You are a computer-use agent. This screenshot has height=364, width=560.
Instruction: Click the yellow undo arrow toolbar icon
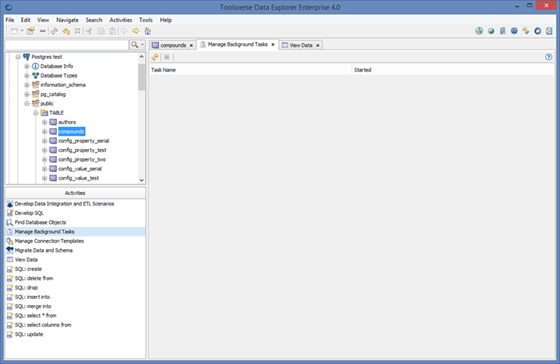pyautogui.click(x=66, y=31)
